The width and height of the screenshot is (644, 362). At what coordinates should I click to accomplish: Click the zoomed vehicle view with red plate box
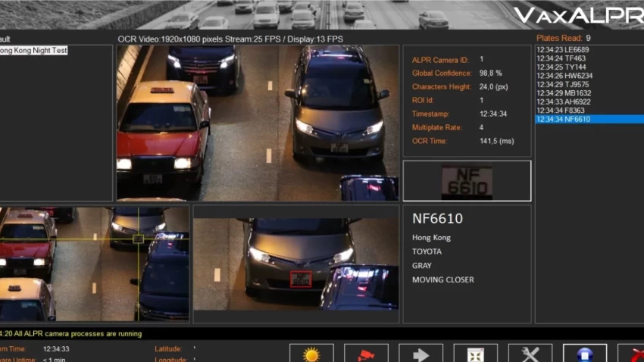coord(295,263)
